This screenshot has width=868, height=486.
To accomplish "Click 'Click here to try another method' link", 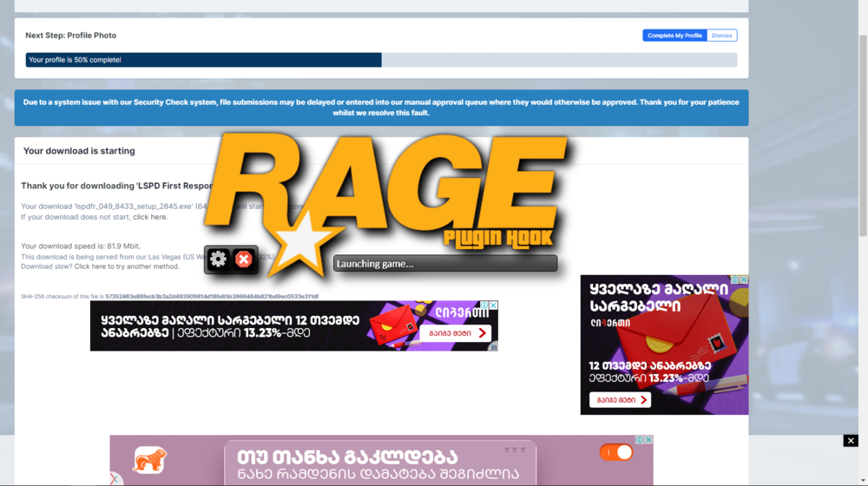I will tap(127, 266).
